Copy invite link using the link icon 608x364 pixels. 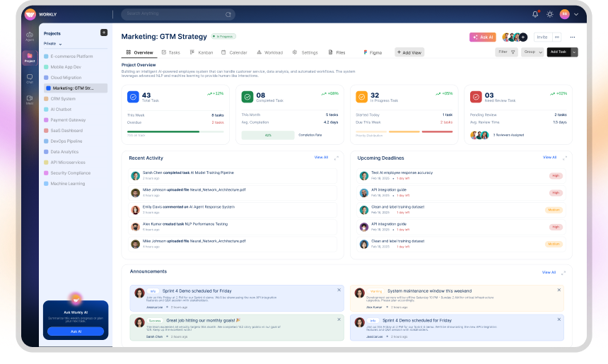pos(557,37)
